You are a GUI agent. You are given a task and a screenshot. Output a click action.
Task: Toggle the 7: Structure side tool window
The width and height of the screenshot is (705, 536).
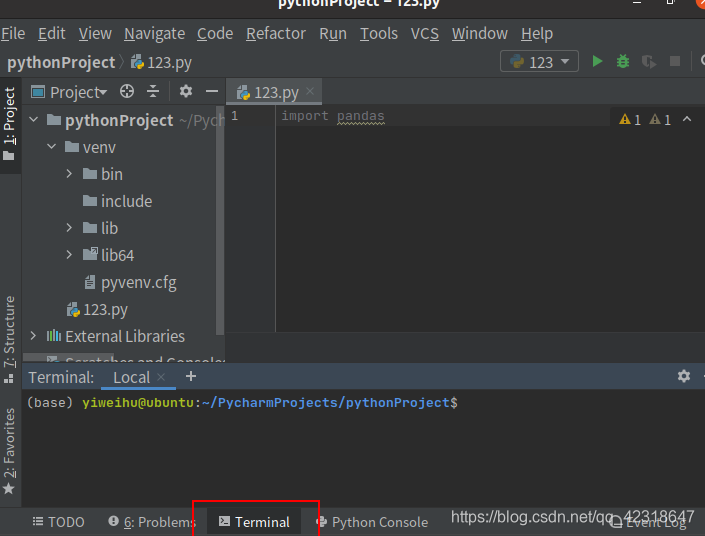[10, 339]
